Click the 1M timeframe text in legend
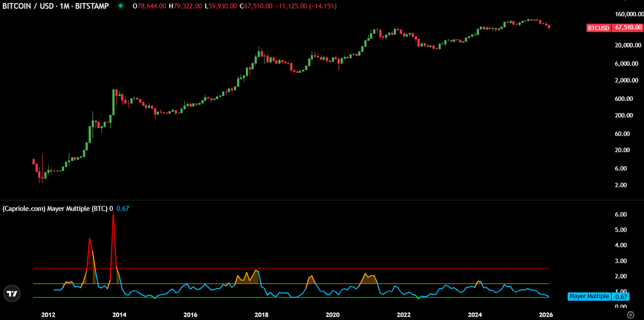The width and height of the screenshot is (644, 320). point(64,6)
